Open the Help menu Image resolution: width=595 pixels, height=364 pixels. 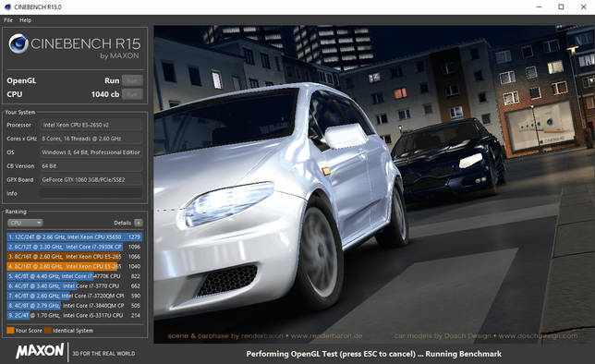click(x=25, y=20)
